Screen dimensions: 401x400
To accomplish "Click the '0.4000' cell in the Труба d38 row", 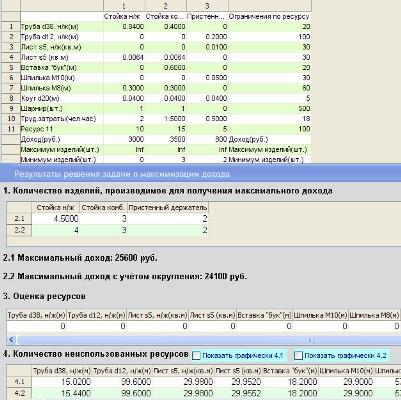I will [166, 27].
